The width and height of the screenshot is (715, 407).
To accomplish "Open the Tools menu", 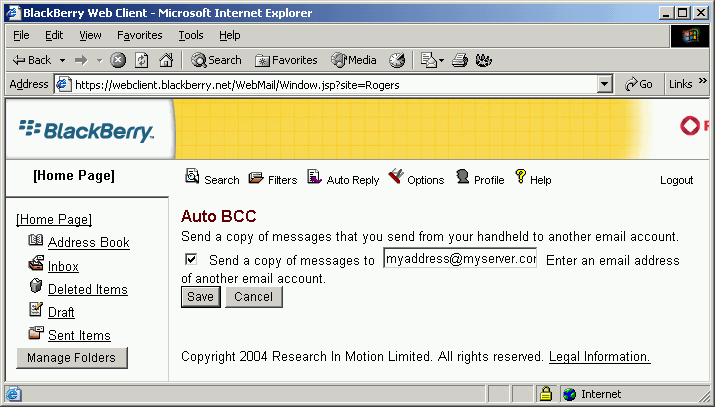I will 191,35.
